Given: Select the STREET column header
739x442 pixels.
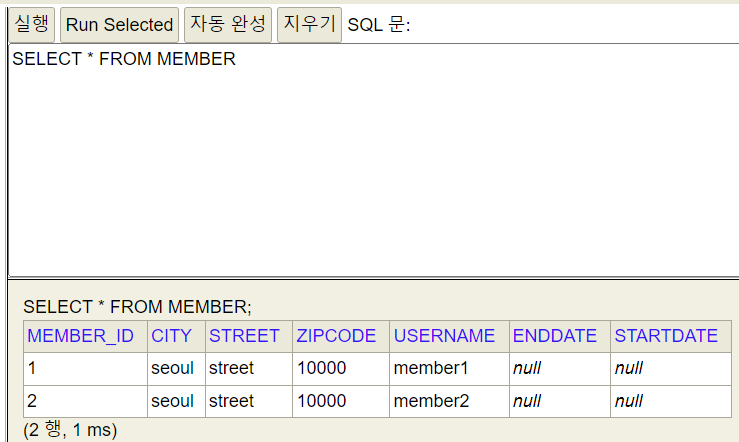Looking at the screenshot, I should [x=249, y=336].
